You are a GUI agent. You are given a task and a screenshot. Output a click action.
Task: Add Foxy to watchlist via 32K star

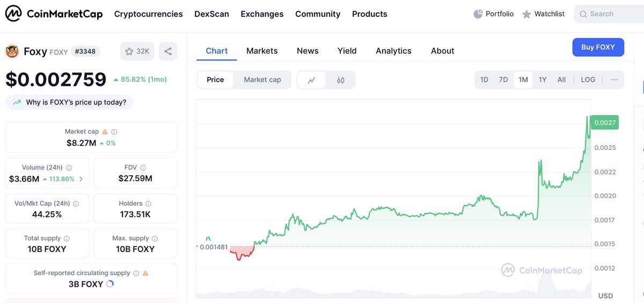tap(137, 51)
